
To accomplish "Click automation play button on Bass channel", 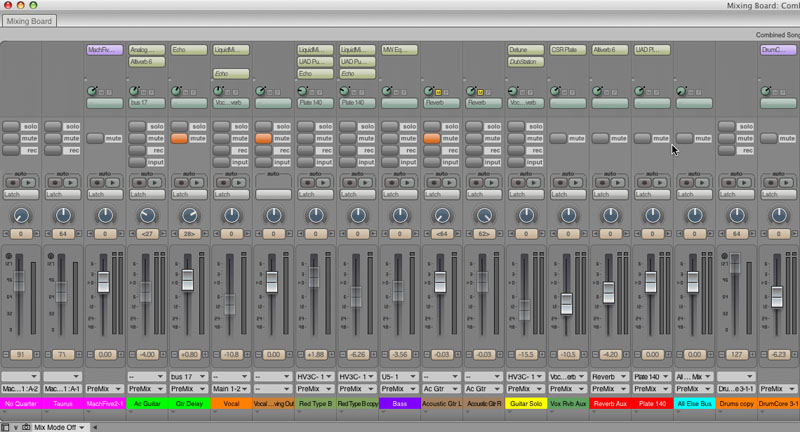I will click(x=408, y=182).
